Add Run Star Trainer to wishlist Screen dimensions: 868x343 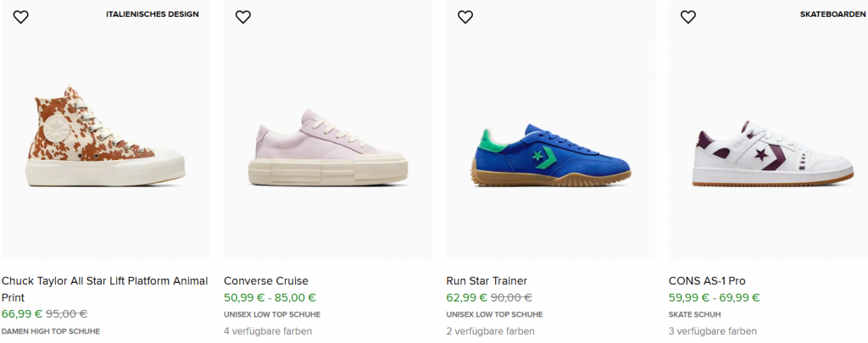(x=465, y=17)
